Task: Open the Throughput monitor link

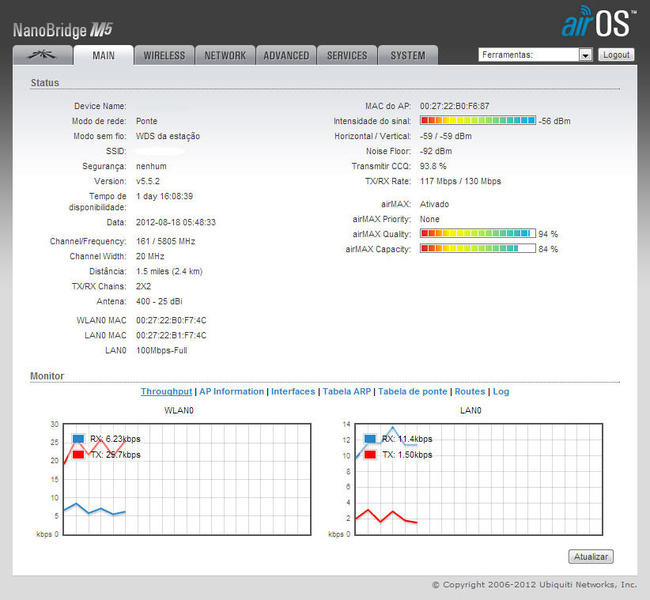Action: pos(166,391)
